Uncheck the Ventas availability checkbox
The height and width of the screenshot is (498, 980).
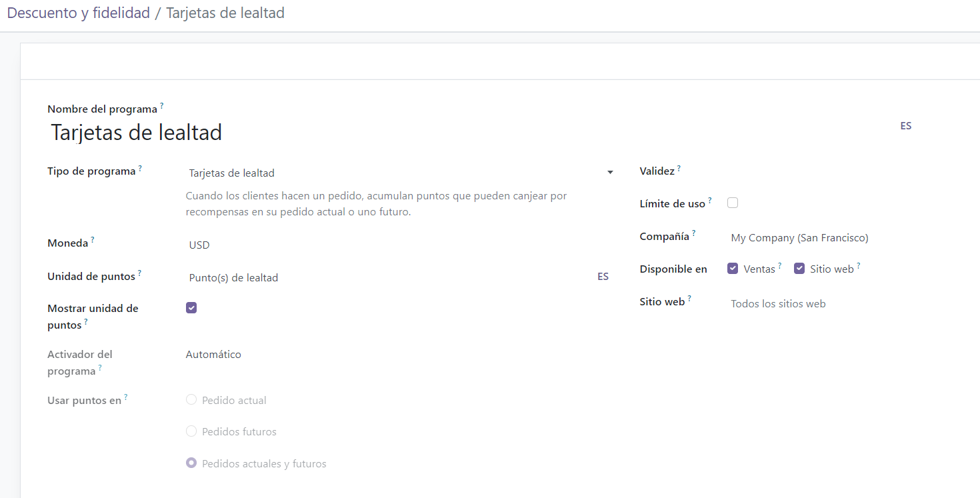pyautogui.click(x=733, y=269)
